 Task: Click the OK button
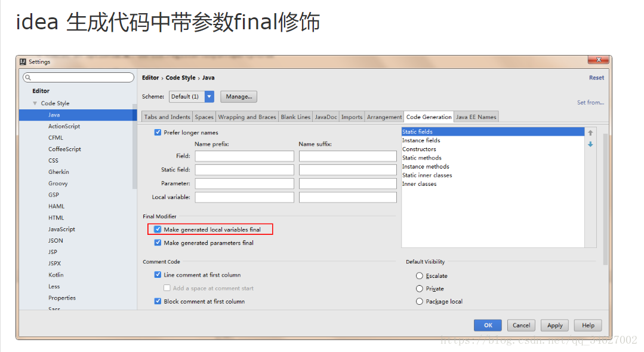click(488, 325)
